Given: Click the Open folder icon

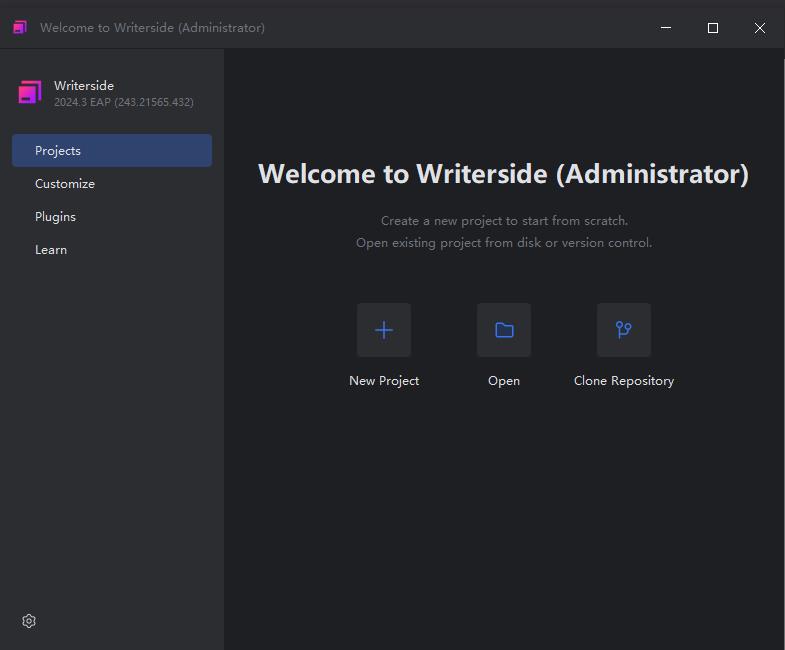Looking at the screenshot, I should point(504,330).
